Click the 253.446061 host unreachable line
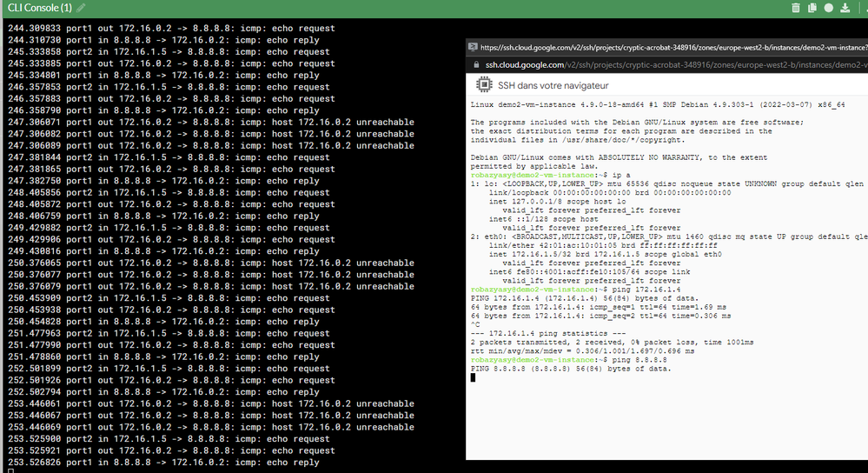 tap(211, 403)
